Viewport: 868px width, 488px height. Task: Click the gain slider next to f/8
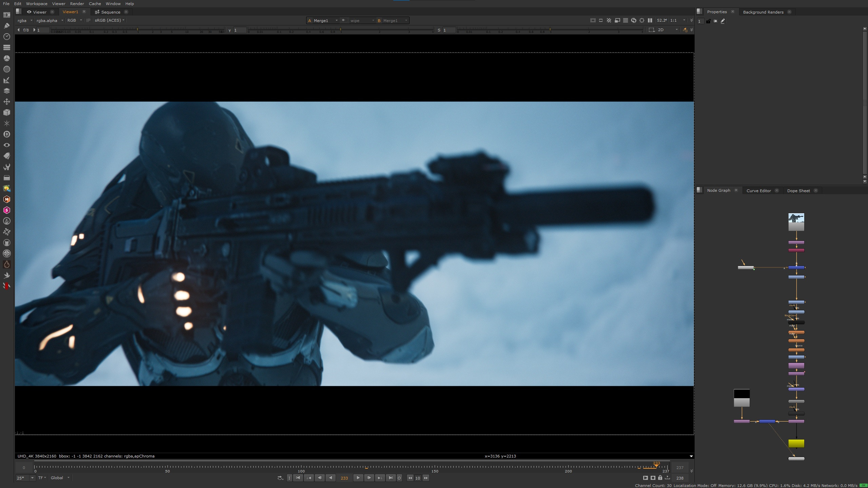[138, 30]
